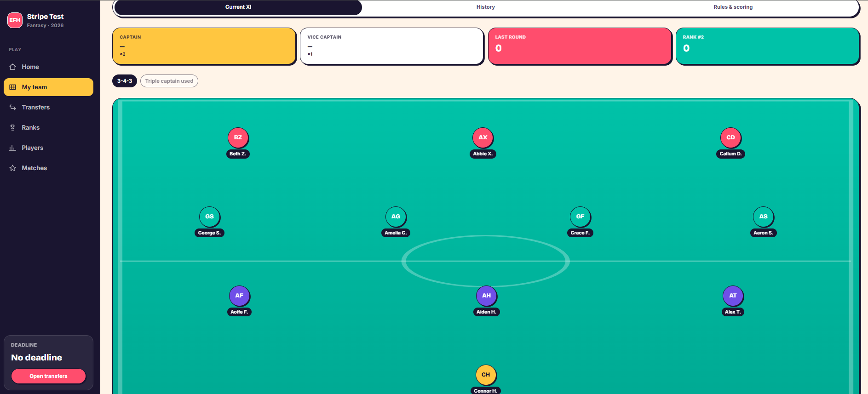868x394 pixels.
Task: Click the Triple captain used chip
Action: [x=169, y=81]
